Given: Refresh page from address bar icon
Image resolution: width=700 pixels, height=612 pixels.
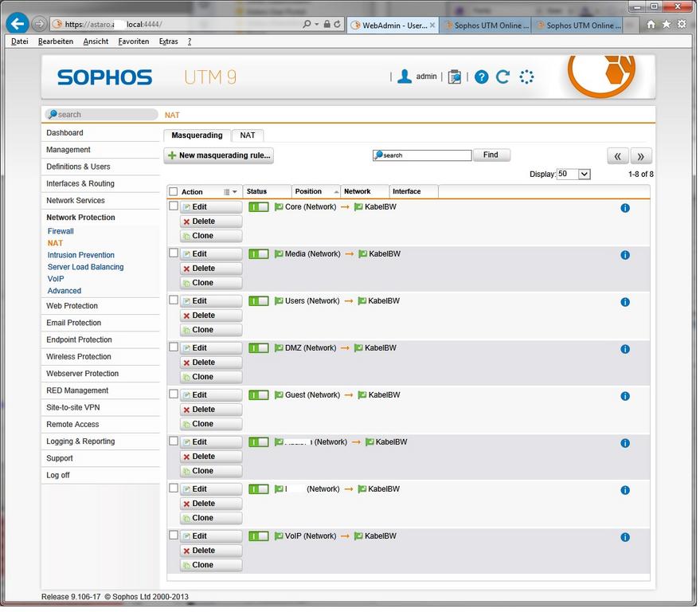Looking at the screenshot, I should pos(337,24).
